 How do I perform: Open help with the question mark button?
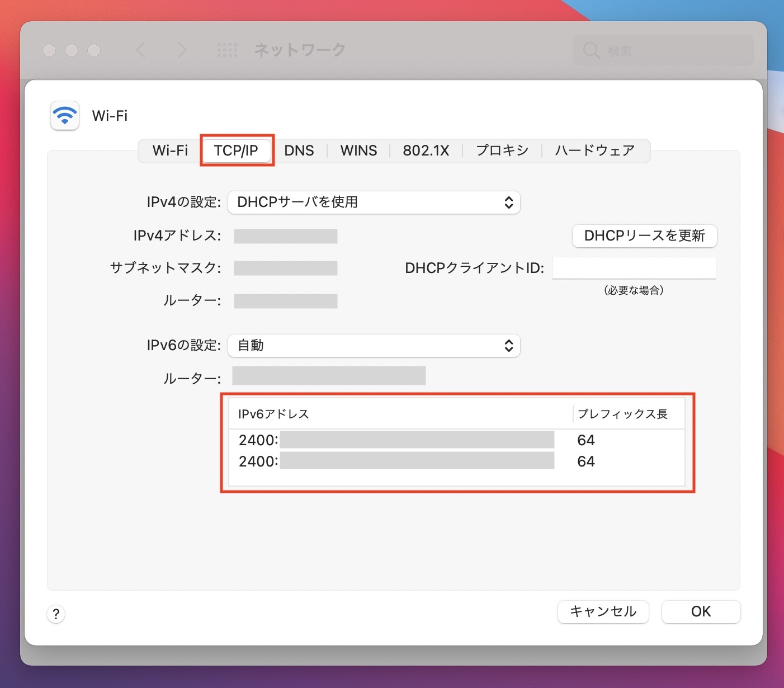56,614
